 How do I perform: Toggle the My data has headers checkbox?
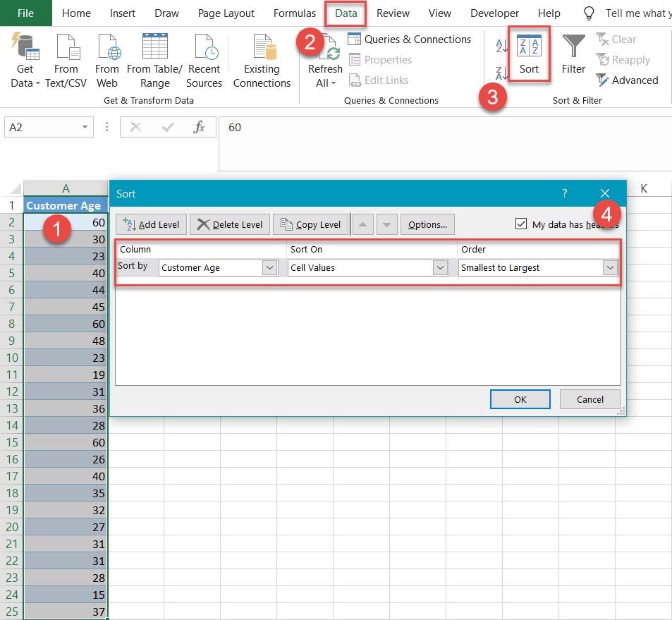coord(521,224)
